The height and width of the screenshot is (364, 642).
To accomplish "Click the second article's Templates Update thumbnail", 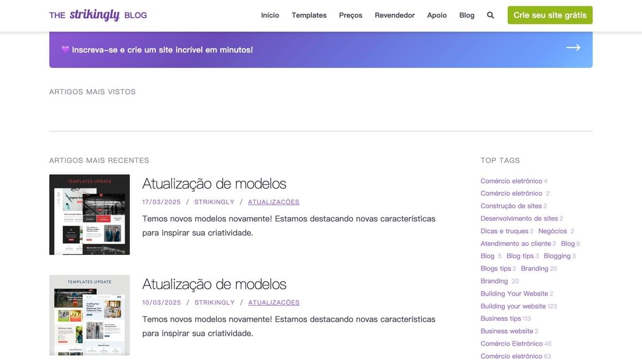I will [x=89, y=314].
